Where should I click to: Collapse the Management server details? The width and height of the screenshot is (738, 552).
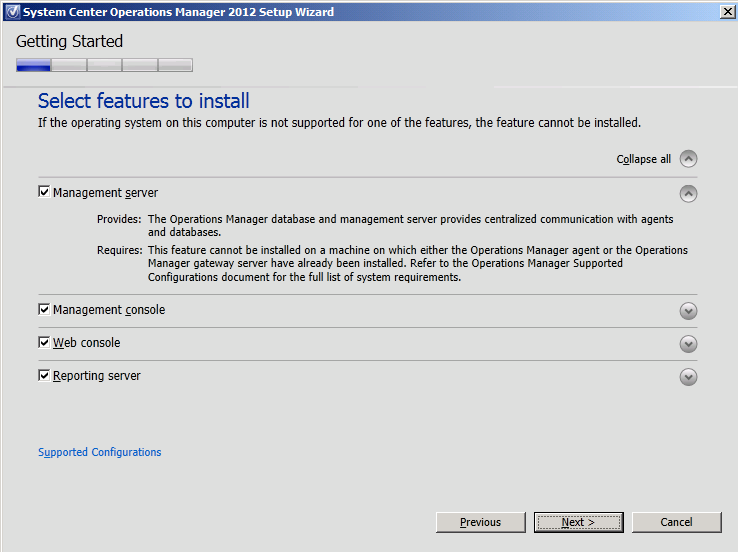click(x=688, y=193)
